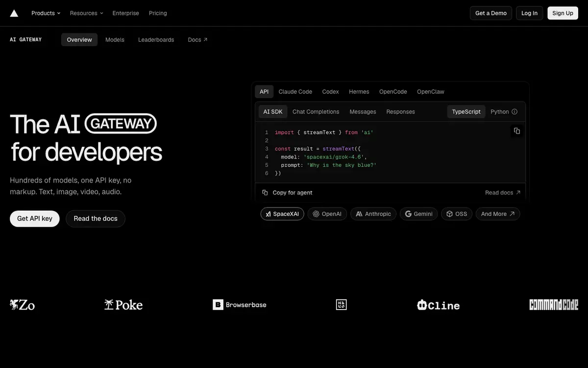
Task: Select the Chat Completions sub-tab
Action: coord(316,112)
